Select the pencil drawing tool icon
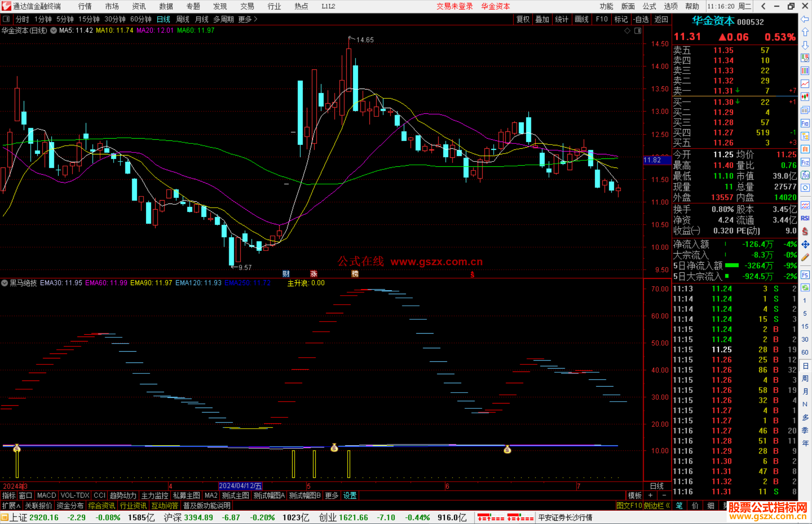 coord(805,258)
